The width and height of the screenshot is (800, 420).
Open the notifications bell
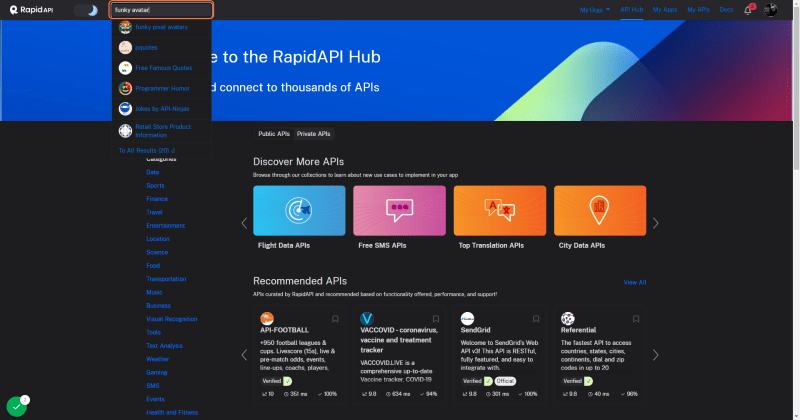point(748,10)
